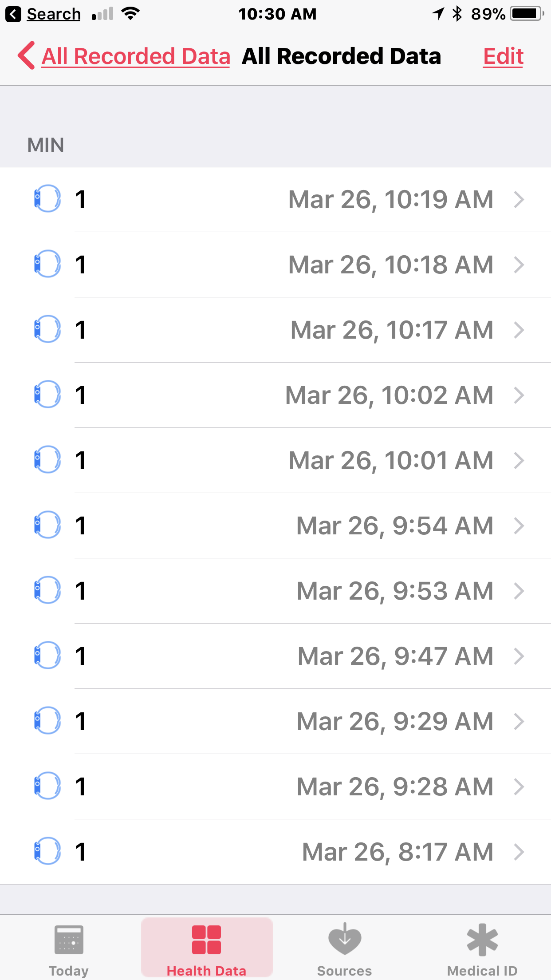Tap Apple Watch icon beside 10:19 AM entry
Screen dimensions: 551x980
tap(47, 199)
